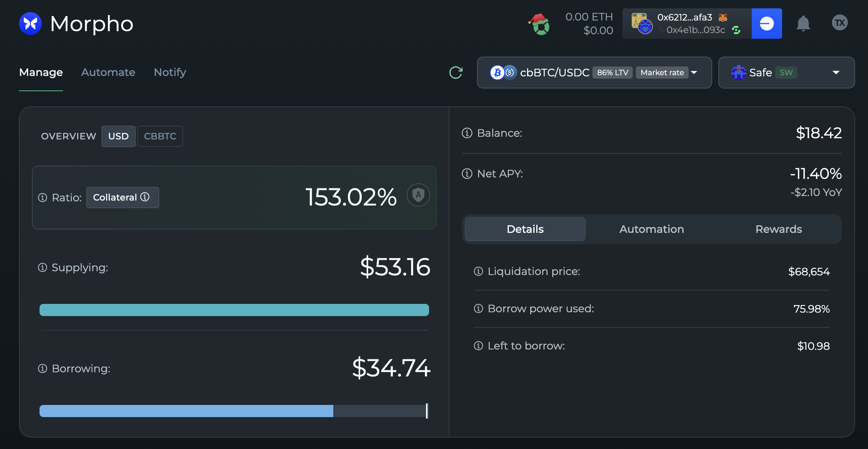Viewport: 868px width, 449px height.
Task: Click the info icon next to Borrowing
Action: point(43,368)
